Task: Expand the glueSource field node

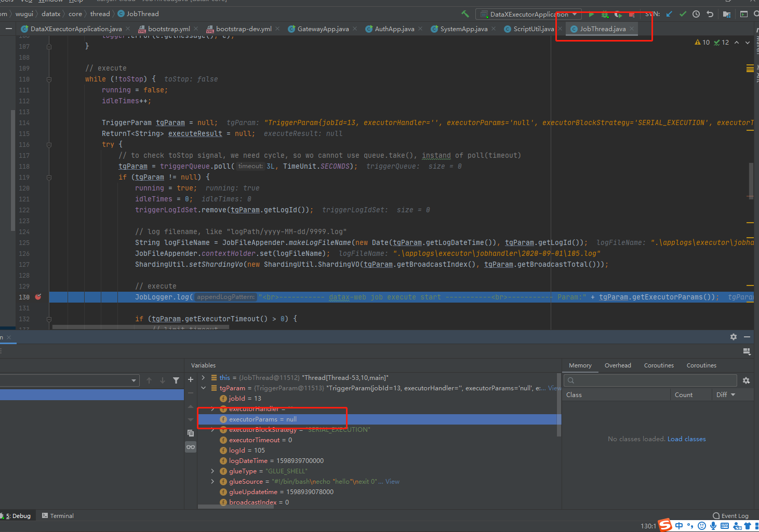Action: 212,481
